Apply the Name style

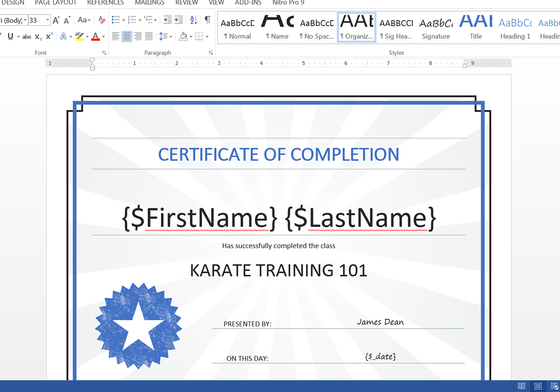277,28
